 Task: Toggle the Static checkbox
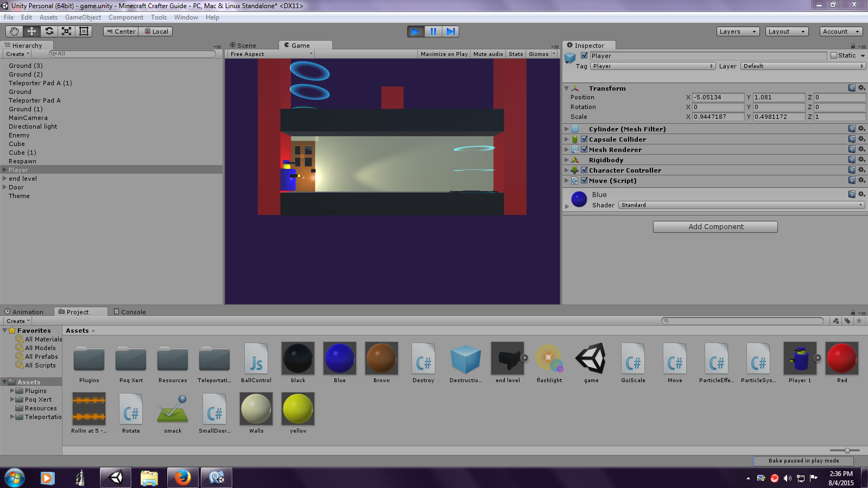click(834, 55)
